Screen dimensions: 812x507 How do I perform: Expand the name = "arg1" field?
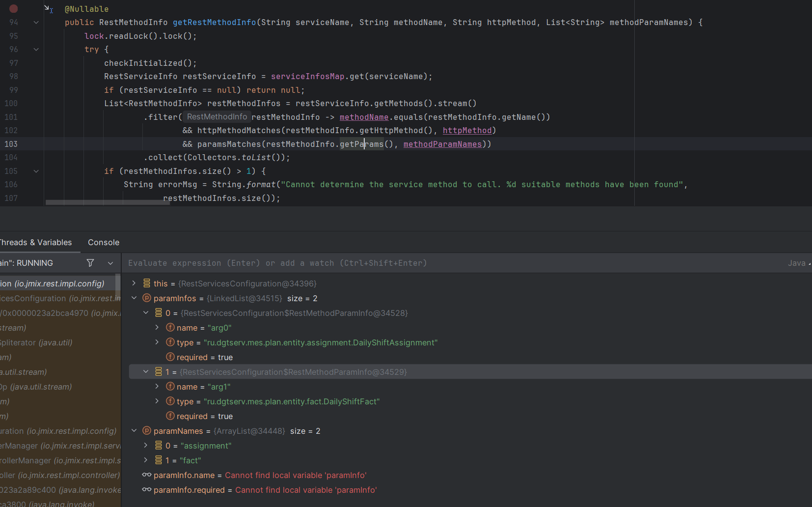(157, 387)
